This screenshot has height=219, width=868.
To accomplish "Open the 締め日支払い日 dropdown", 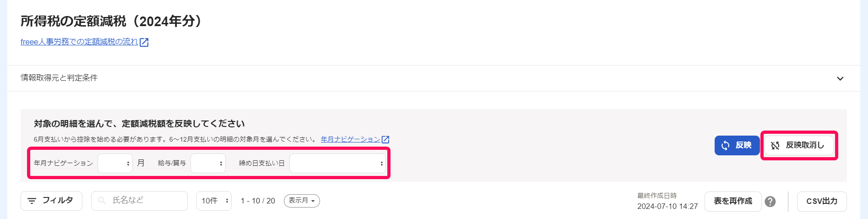I will (x=338, y=163).
